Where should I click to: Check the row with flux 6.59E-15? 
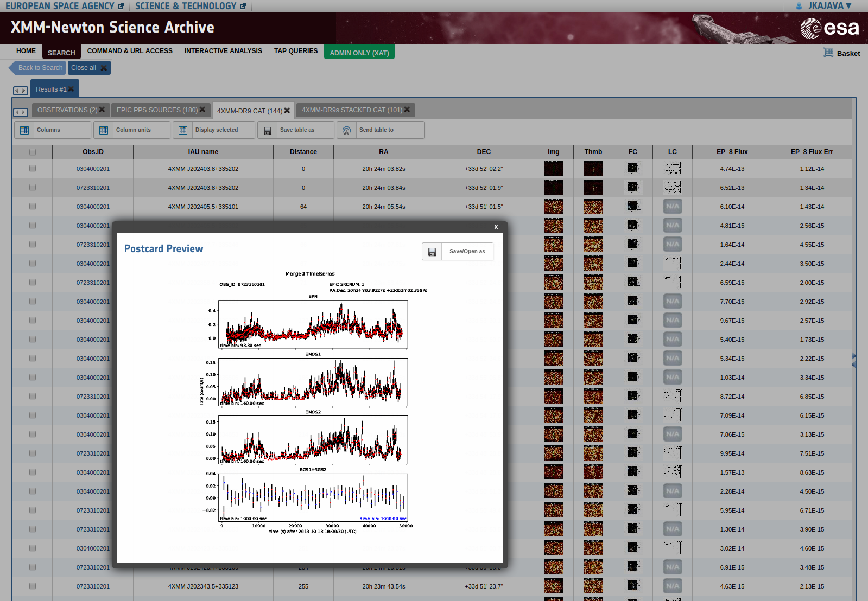[x=33, y=283]
